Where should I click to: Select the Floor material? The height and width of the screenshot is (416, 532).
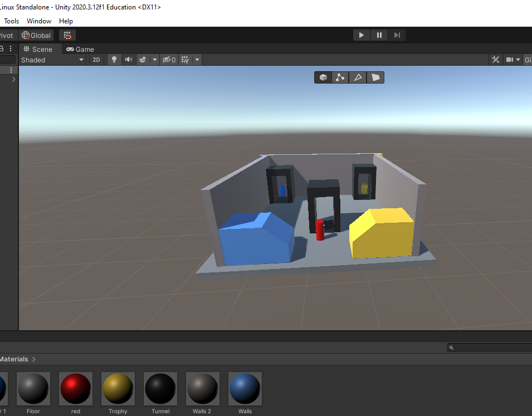pos(33,393)
